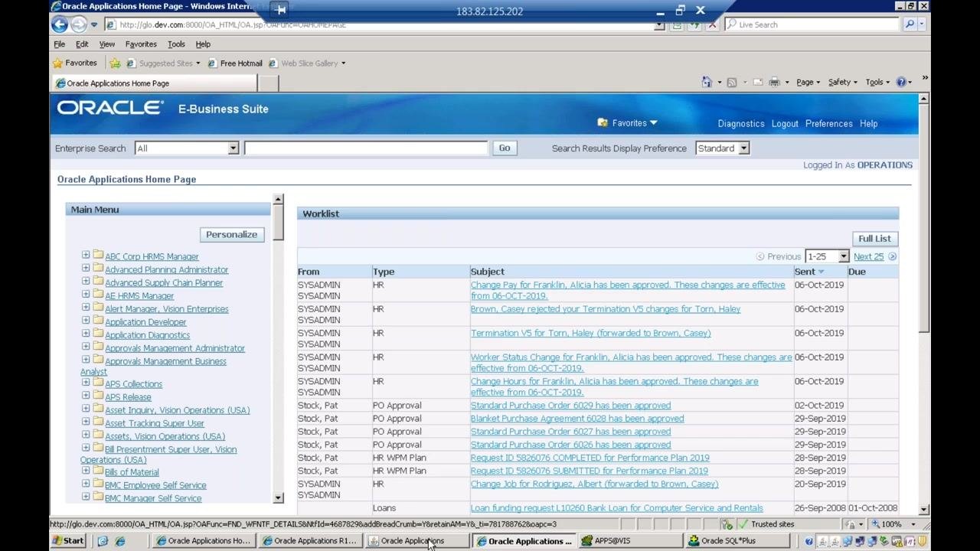Image resolution: width=980 pixels, height=551 pixels.
Task: Open the worklist 1-25 range dropdown
Action: [843, 257]
